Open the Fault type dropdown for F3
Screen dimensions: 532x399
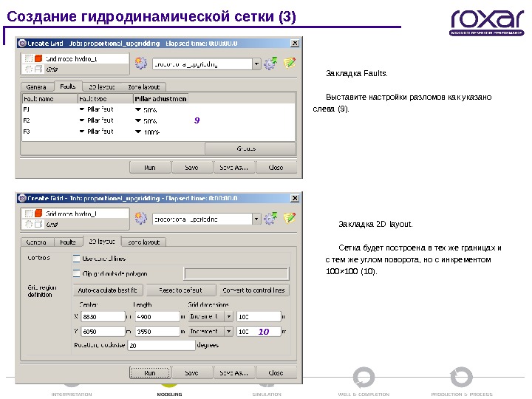pos(82,132)
